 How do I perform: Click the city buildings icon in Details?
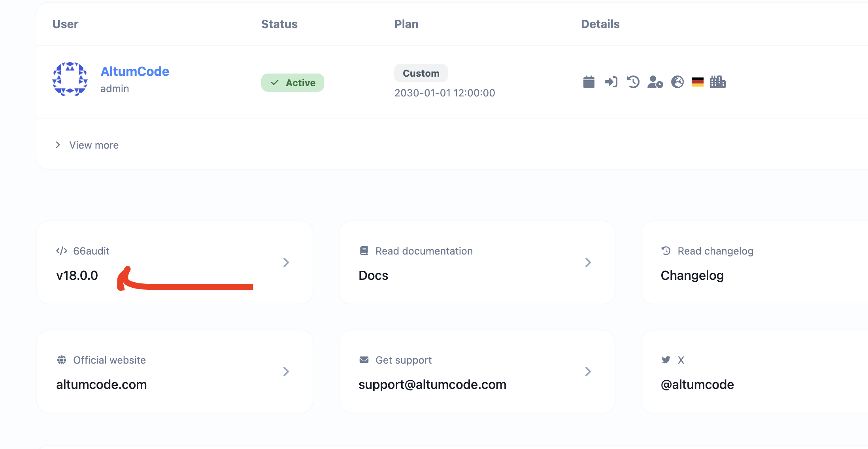click(x=718, y=82)
